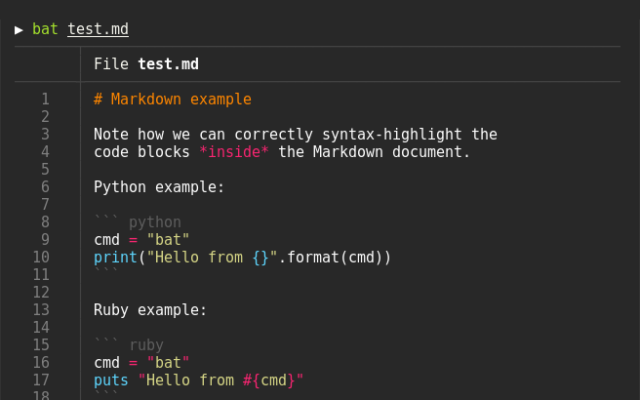This screenshot has height=400, width=640.
Task: Click the '#{cmd}' interpolation in Ruby string
Action: (x=269, y=380)
